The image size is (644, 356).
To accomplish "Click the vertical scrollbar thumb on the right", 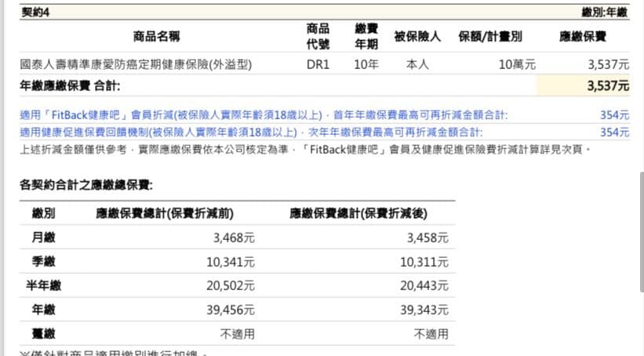I will pos(642,232).
